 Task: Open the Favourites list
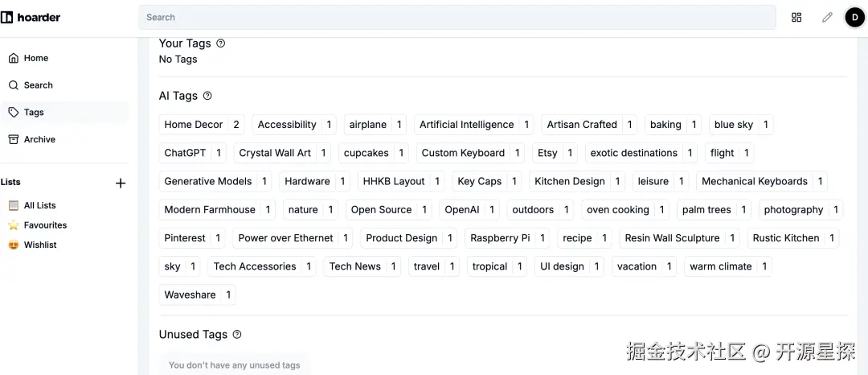[45, 225]
